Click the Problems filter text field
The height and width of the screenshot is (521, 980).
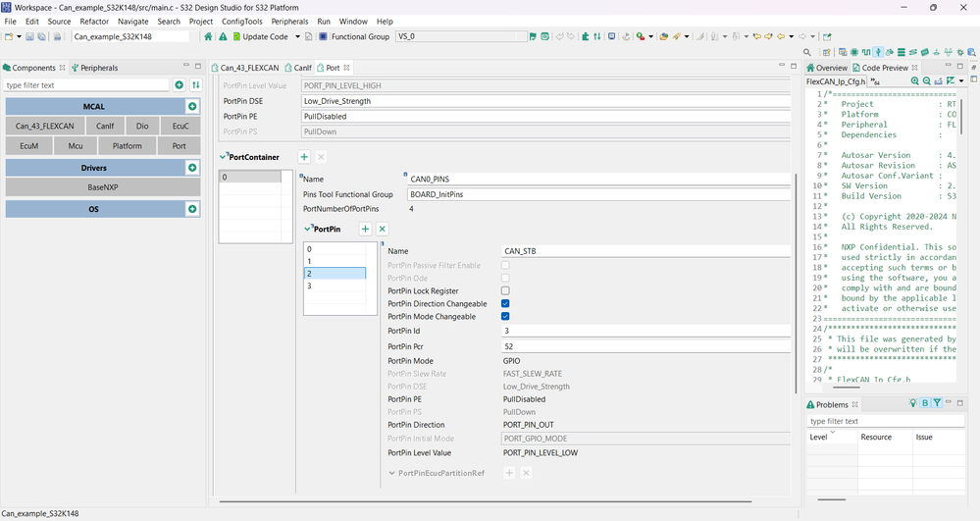(885, 421)
